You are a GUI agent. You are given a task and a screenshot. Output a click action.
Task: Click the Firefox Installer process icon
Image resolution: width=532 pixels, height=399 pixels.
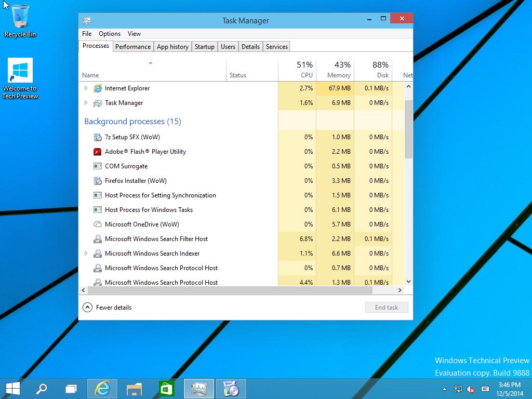pos(98,181)
